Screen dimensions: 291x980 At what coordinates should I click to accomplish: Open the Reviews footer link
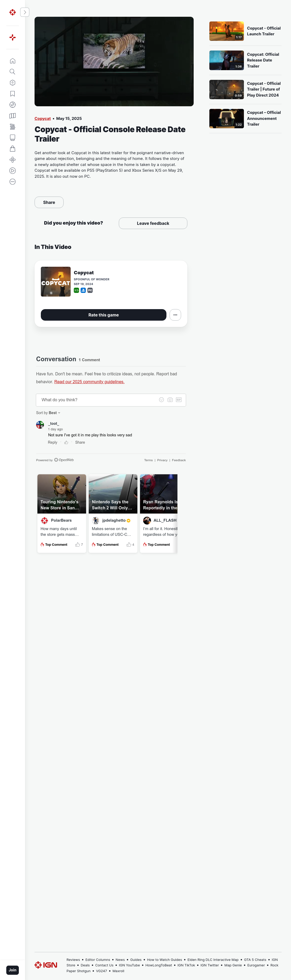point(73,960)
